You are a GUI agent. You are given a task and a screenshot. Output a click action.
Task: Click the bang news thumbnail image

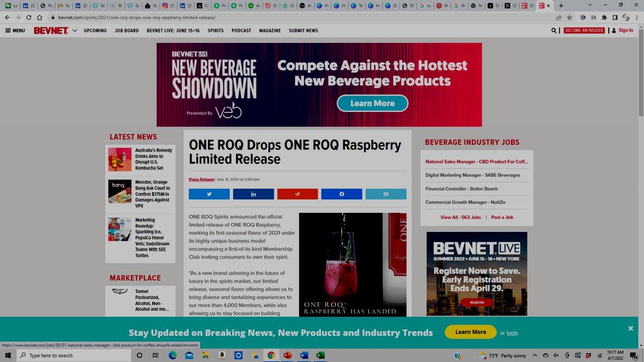(x=120, y=191)
